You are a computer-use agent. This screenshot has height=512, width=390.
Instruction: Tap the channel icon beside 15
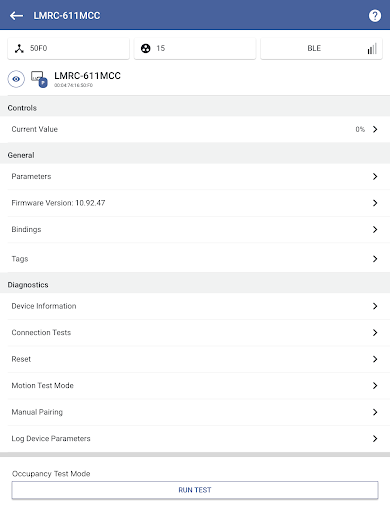coord(146,48)
